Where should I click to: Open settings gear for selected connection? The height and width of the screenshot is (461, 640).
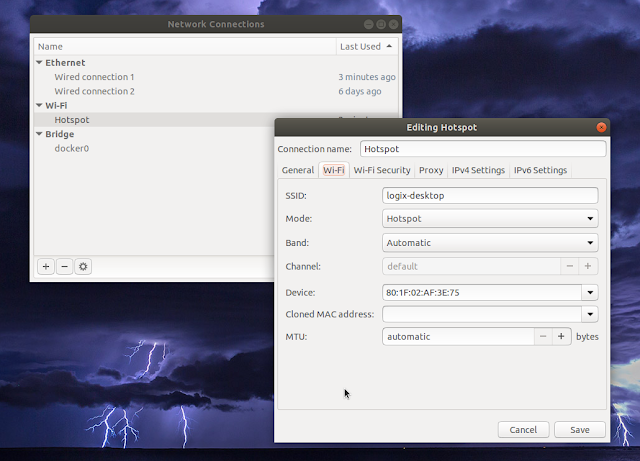[x=83, y=266]
